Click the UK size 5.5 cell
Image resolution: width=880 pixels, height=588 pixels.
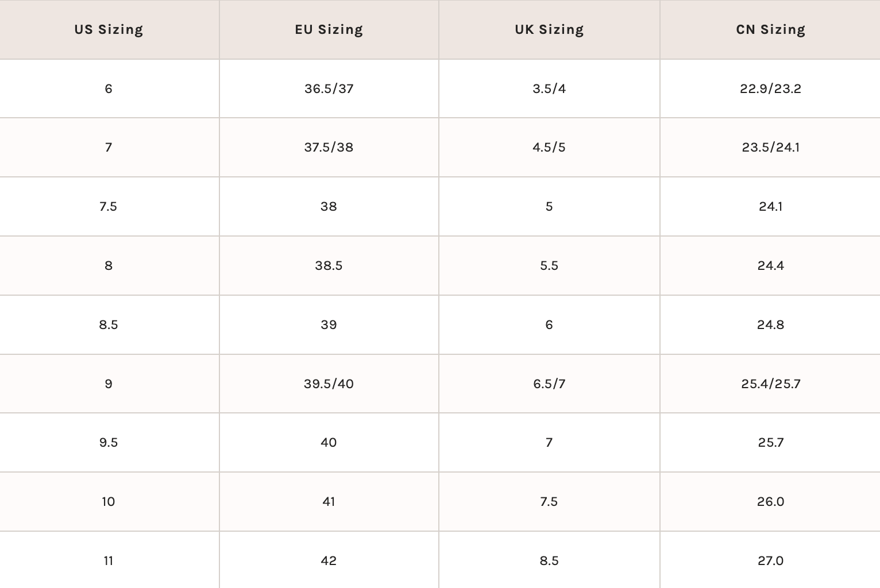pyautogui.click(x=549, y=266)
